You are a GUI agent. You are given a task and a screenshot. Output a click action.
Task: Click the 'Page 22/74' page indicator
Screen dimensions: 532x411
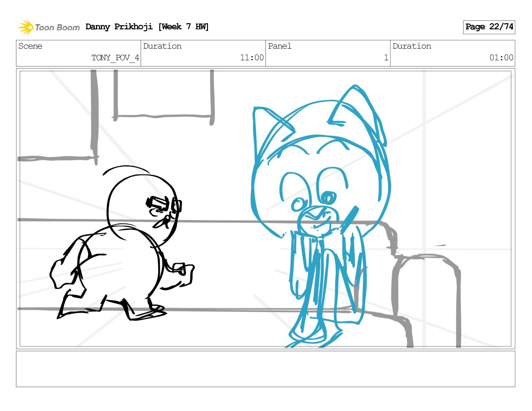tap(489, 27)
